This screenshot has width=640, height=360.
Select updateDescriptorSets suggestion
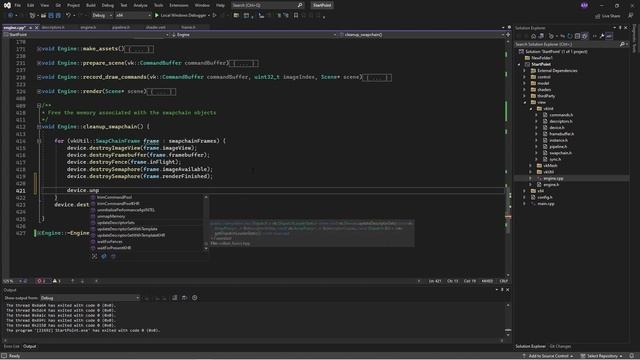coord(116,223)
